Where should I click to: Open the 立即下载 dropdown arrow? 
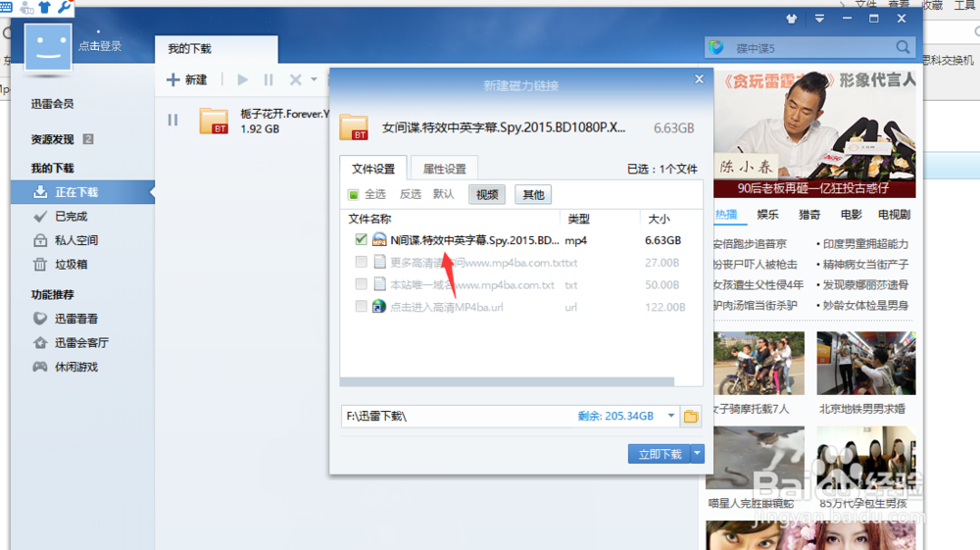click(698, 454)
